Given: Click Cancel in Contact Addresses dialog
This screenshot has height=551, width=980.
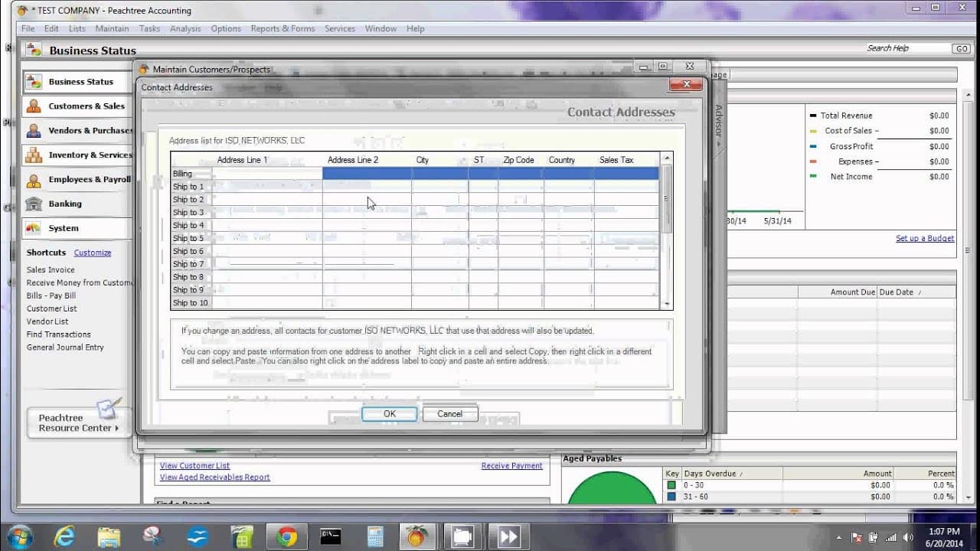Looking at the screenshot, I should coord(450,414).
